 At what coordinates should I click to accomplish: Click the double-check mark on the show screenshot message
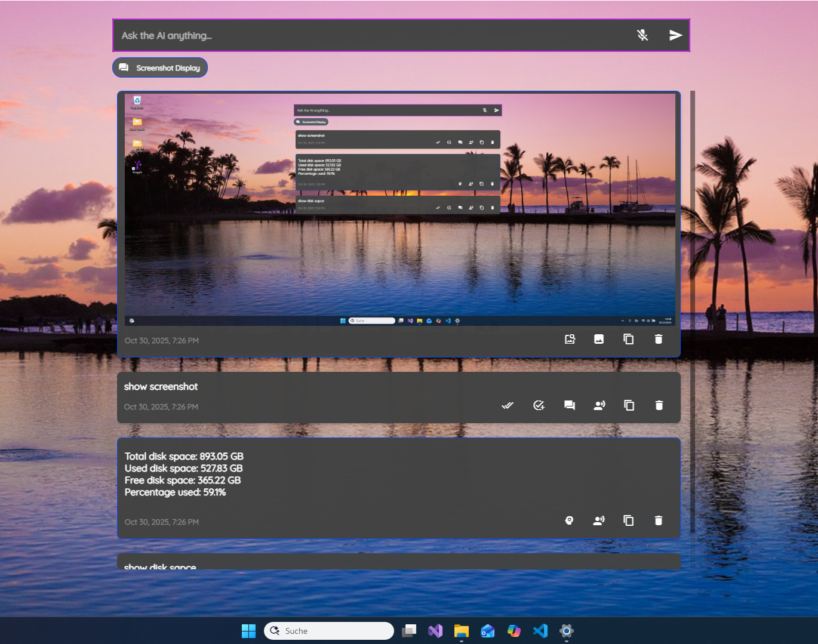point(507,405)
